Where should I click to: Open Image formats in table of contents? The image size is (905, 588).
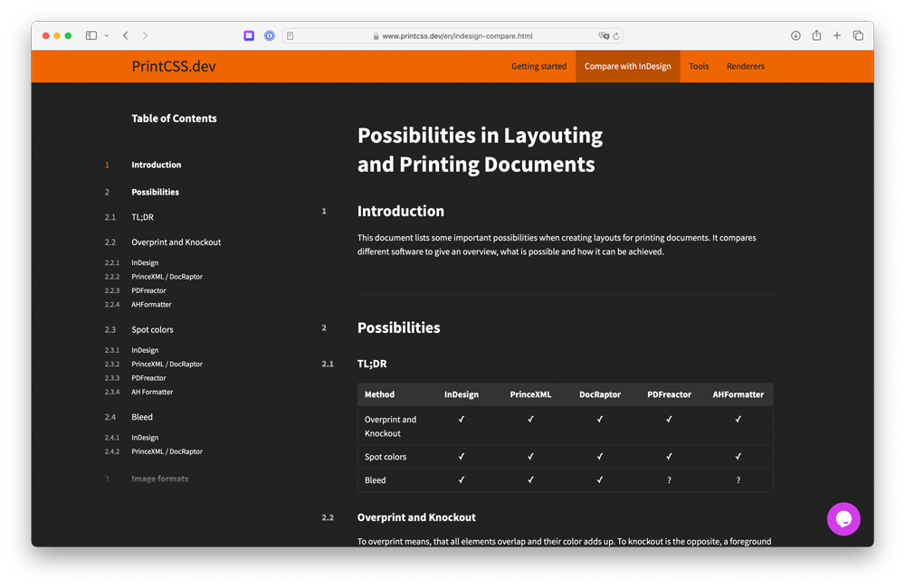coord(160,479)
